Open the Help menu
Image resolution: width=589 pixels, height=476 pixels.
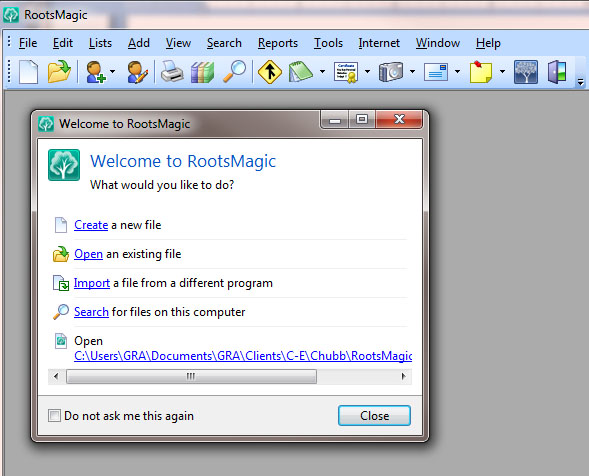488,43
